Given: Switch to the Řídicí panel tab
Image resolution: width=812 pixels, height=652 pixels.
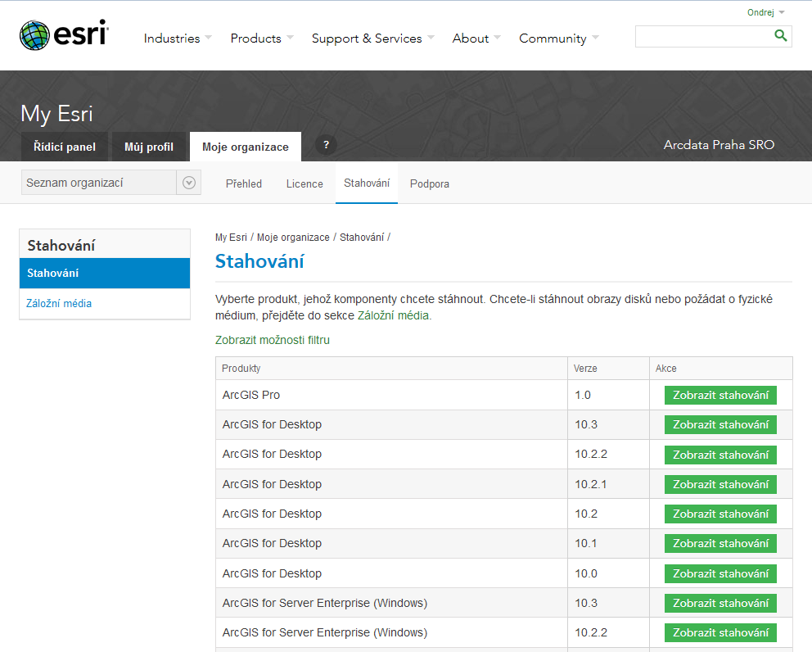Looking at the screenshot, I should [x=65, y=147].
